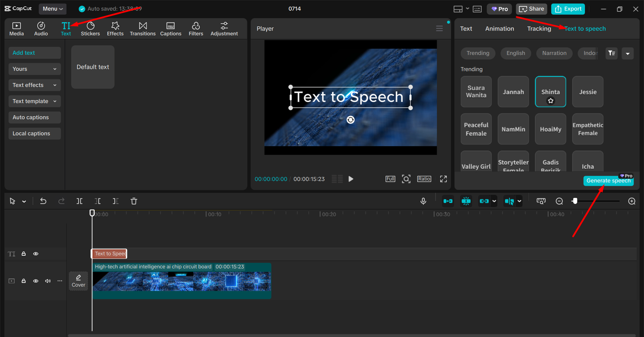This screenshot has width=644, height=337.
Task: Switch to the Text tab in inspector
Action: (x=466, y=29)
